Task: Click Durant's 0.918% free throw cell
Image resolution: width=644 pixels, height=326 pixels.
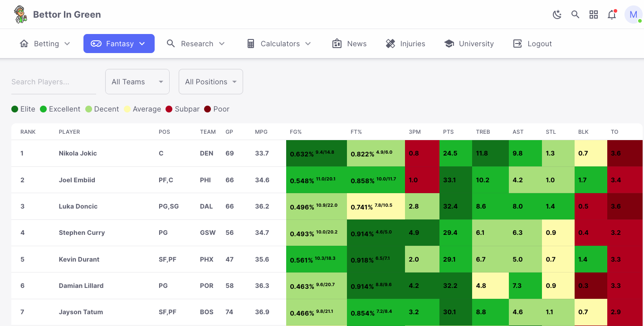Action: click(376, 259)
